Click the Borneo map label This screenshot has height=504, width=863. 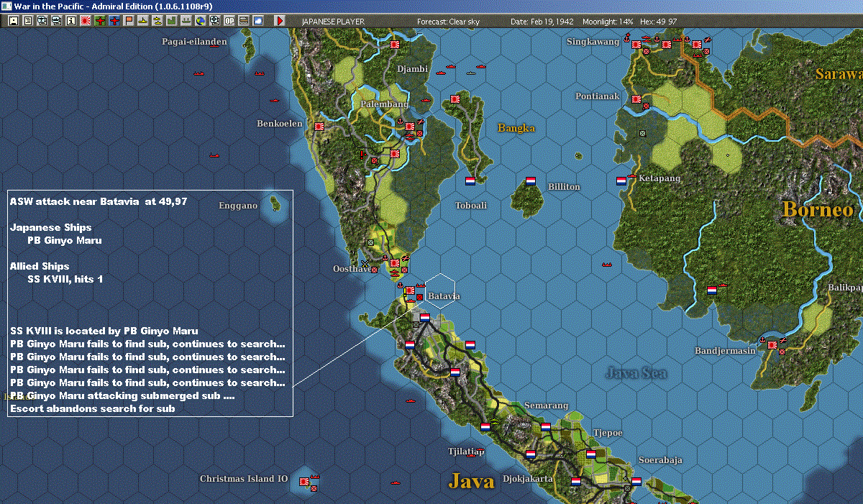(x=818, y=210)
